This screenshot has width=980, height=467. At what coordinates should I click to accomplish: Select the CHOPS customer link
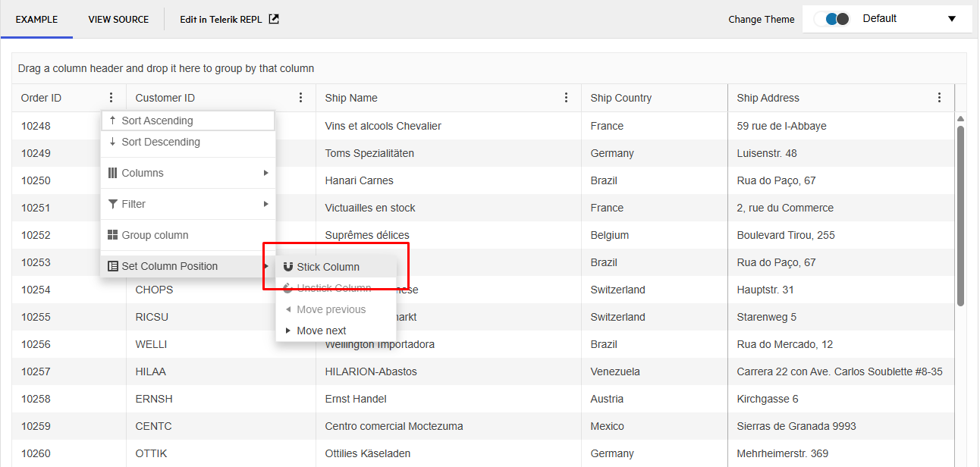tap(155, 289)
